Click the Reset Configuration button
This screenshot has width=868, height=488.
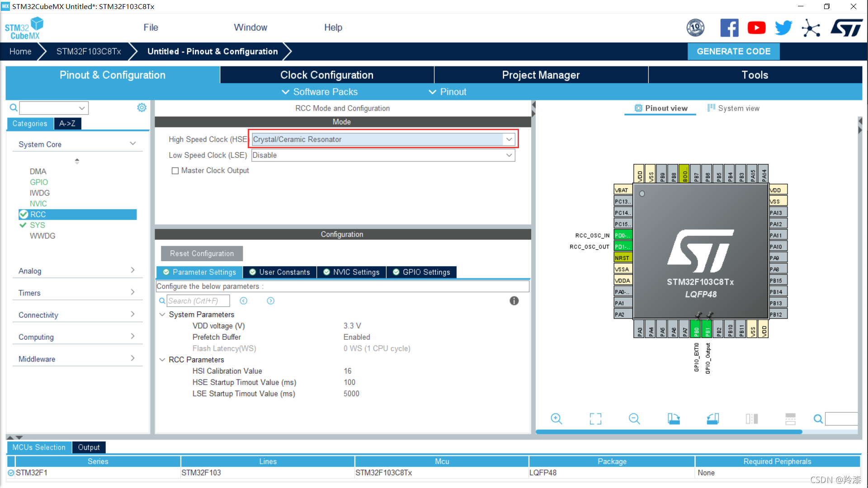tap(202, 253)
